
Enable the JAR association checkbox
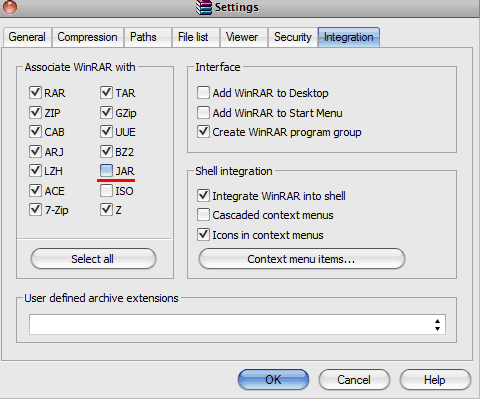(106, 171)
